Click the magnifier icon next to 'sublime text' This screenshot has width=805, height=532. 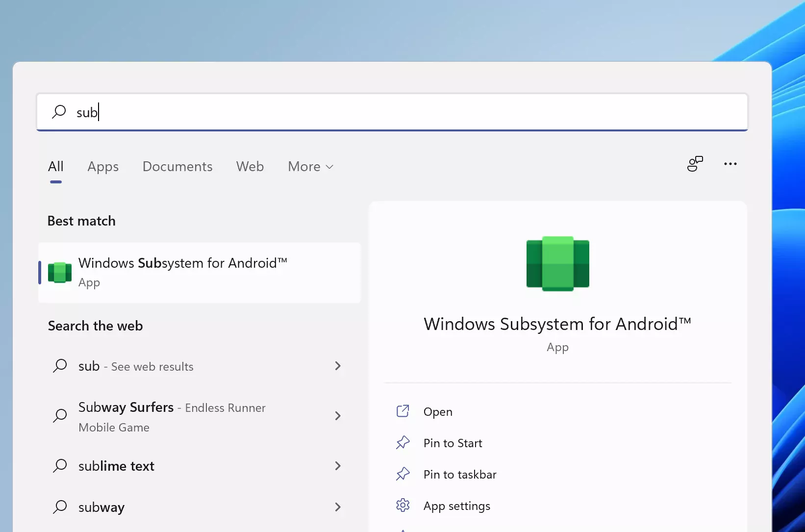(60, 466)
